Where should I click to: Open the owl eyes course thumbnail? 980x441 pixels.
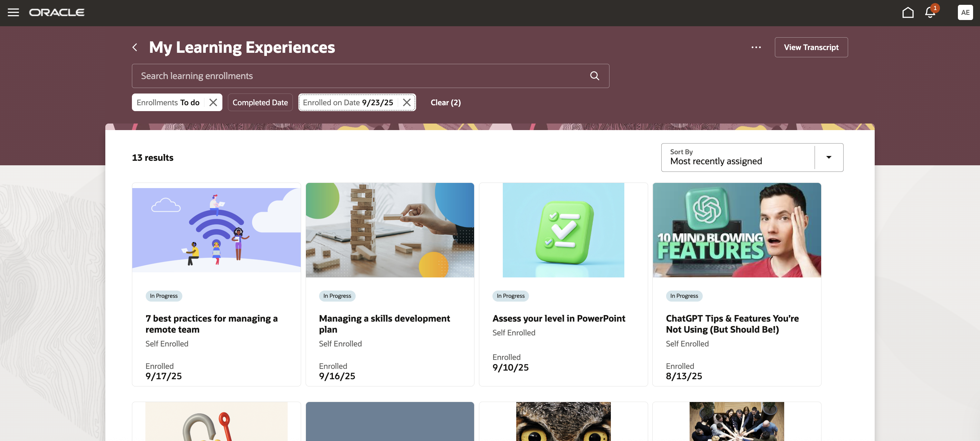(x=563, y=422)
